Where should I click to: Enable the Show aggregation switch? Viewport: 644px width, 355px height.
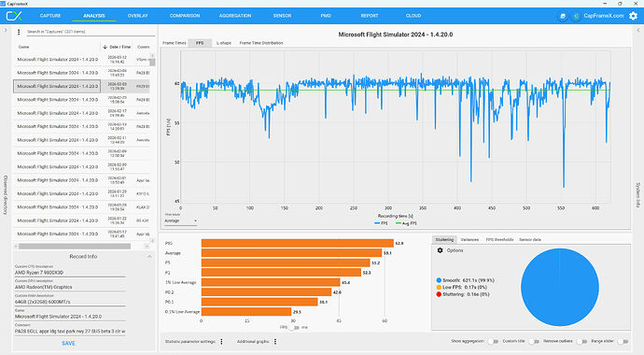(493, 341)
